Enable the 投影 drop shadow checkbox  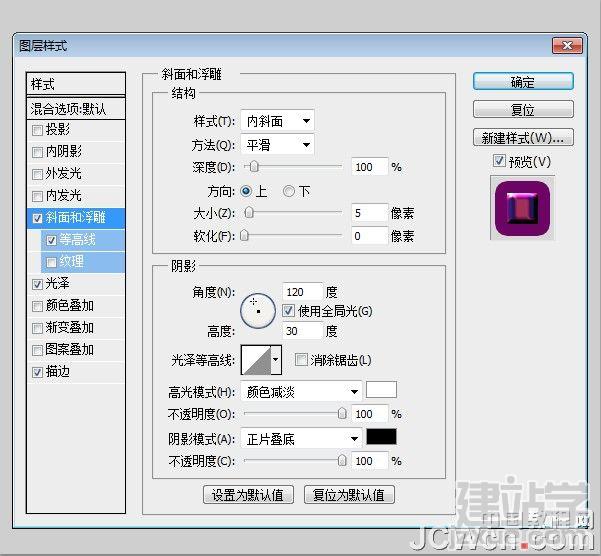[x=37, y=131]
